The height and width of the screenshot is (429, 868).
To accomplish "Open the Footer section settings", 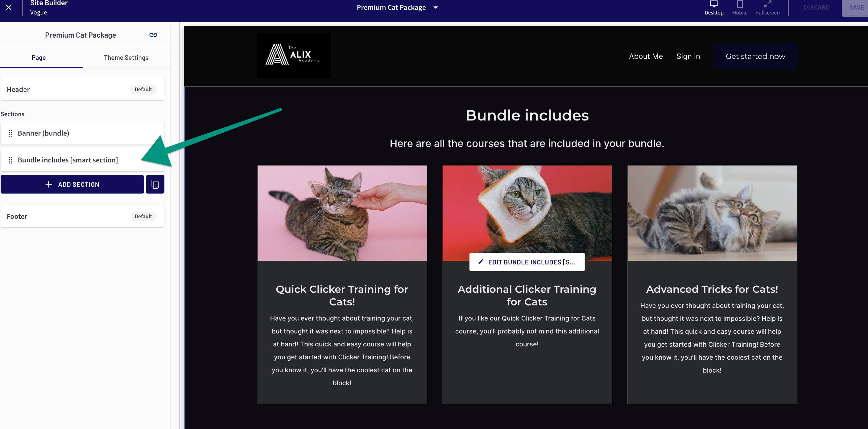I will click(83, 216).
